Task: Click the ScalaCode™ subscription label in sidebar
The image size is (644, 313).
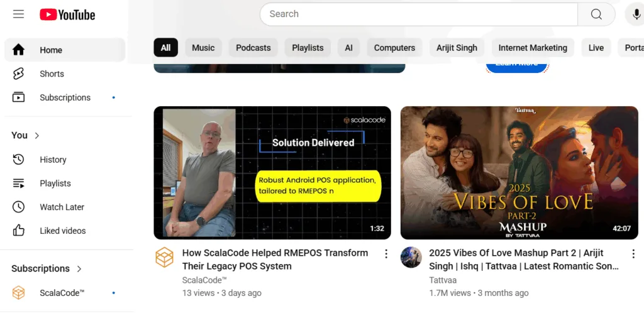Action: (62, 293)
